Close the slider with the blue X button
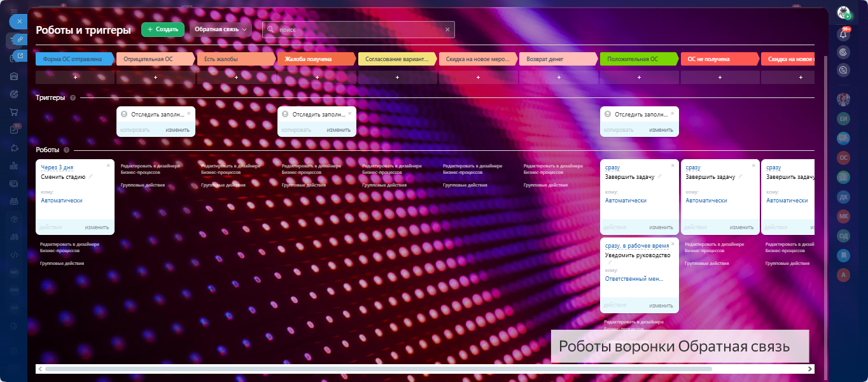Viewport: 868px width, 382px height. [x=19, y=21]
